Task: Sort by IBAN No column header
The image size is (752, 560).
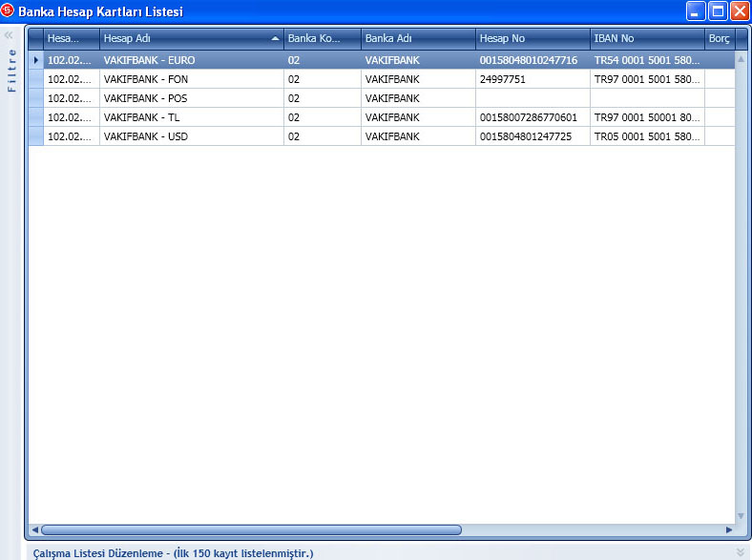Action: 646,39
